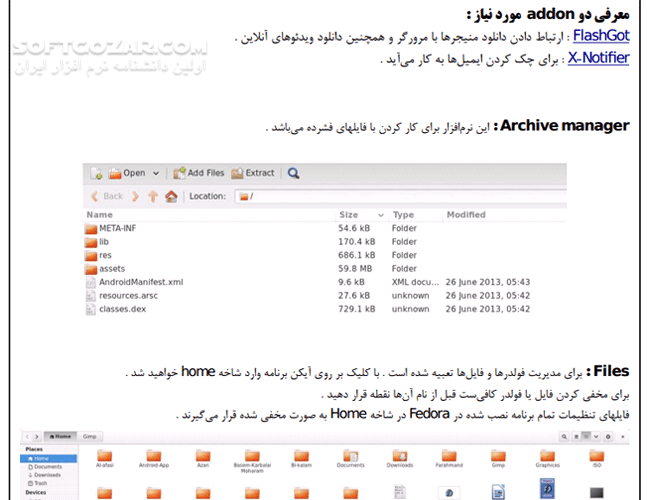Click the Gimp path button in Files

pos(90,437)
